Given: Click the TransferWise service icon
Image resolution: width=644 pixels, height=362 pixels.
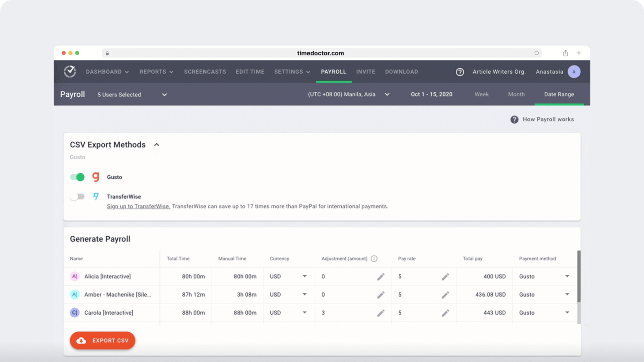Looking at the screenshot, I should pyautogui.click(x=96, y=196).
